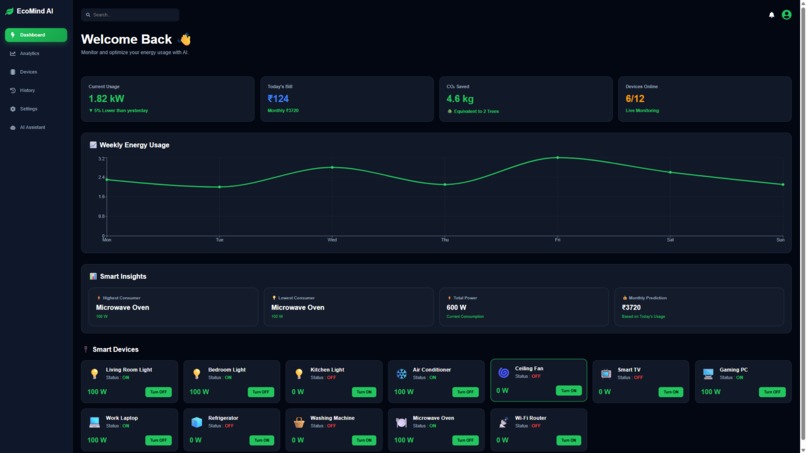
Task: Turn on the Ceiling Fan
Action: point(569,391)
